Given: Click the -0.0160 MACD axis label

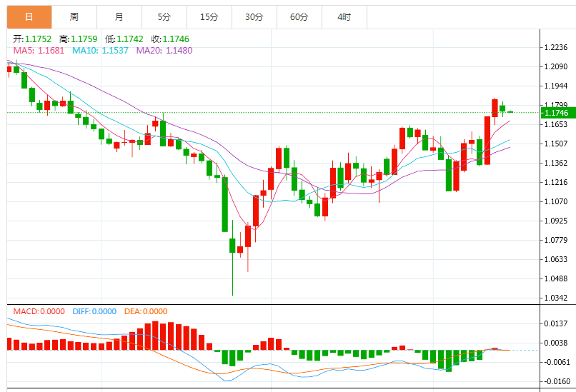Looking at the screenshot, I should pos(555,381).
